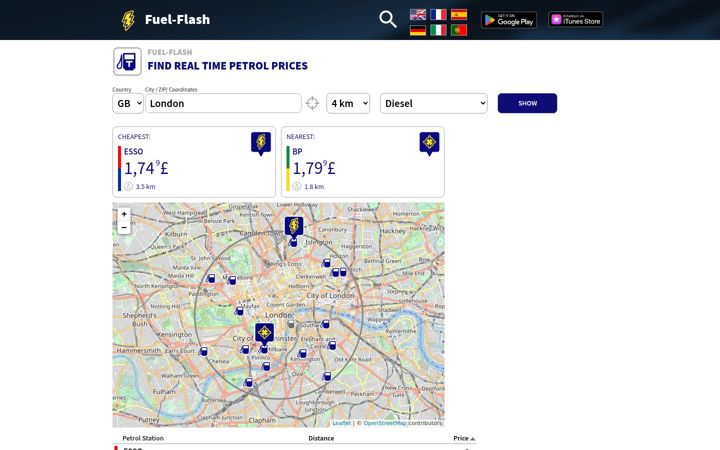
Task: Pick the Italian flag language
Action: pyautogui.click(x=438, y=30)
